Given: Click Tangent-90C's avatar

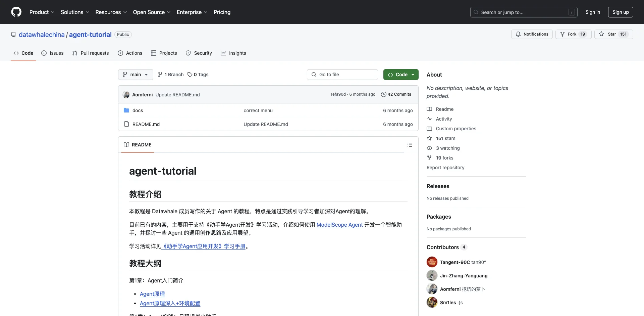Looking at the screenshot, I should pos(432,262).
